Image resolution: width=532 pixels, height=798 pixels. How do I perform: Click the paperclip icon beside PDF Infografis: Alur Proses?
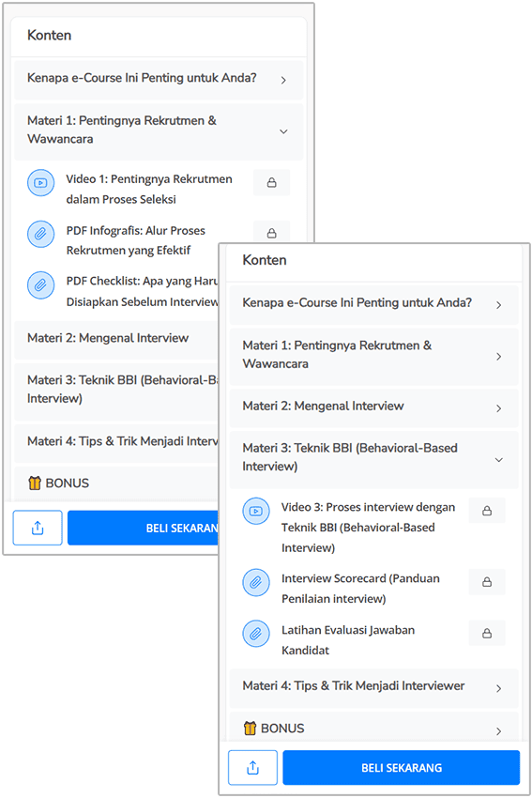(40, 234)
